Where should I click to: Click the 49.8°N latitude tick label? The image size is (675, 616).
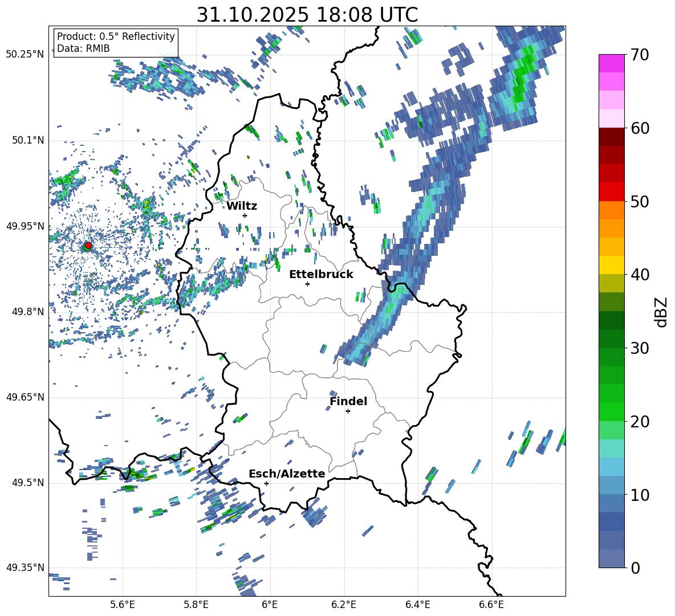point(27,312)
